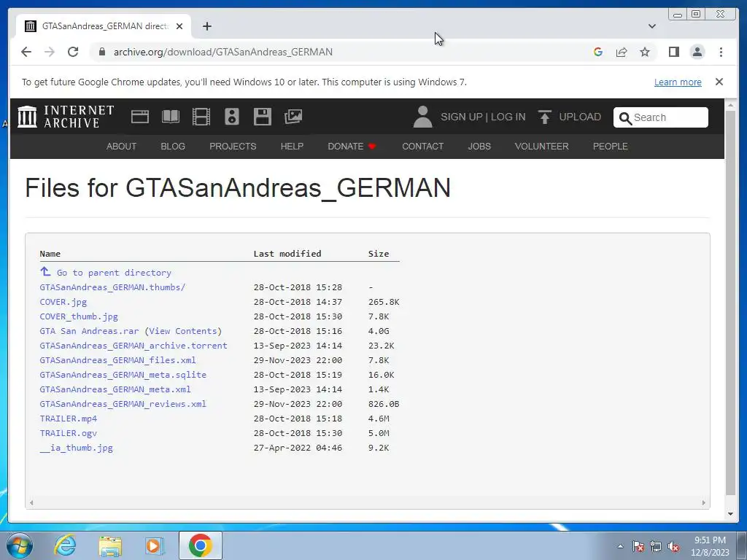747x560 pixels.
Task: Click Go to parent directory link
Action: coord(114,273)
